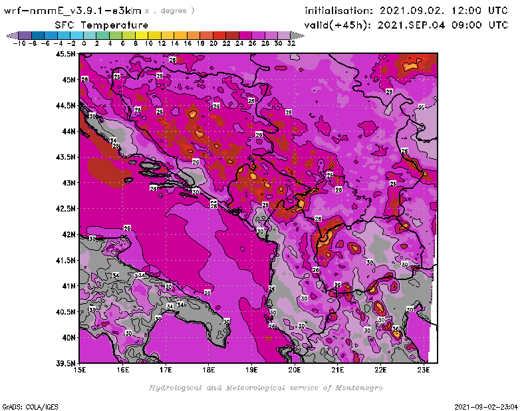Click the '17E' longitude label

[x=166, y=370]
